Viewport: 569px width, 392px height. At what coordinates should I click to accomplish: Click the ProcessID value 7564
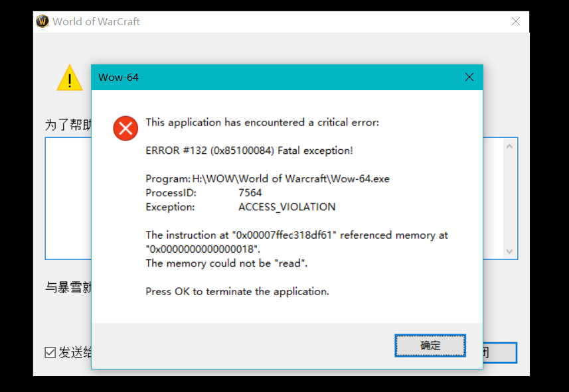250,193
